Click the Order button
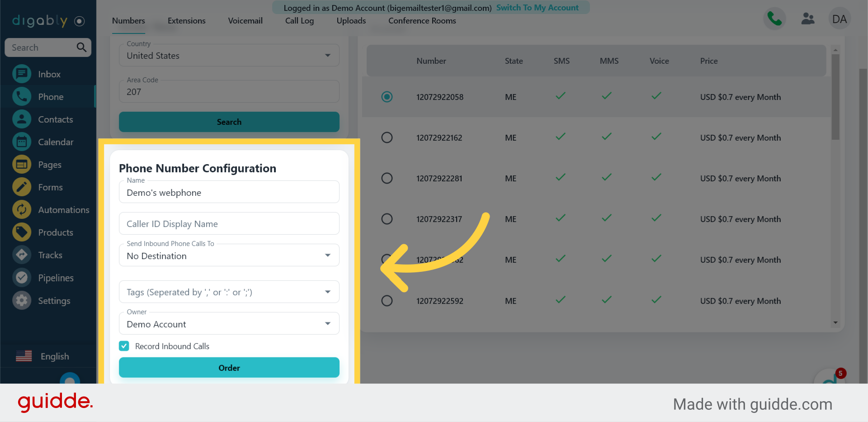 click(x=229, y=368)
